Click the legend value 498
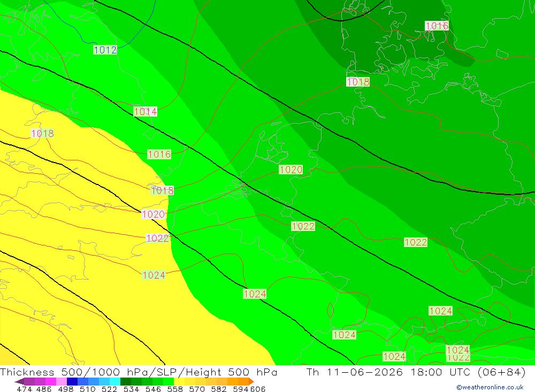The image size is (535, 392). (x=65, y=389)
